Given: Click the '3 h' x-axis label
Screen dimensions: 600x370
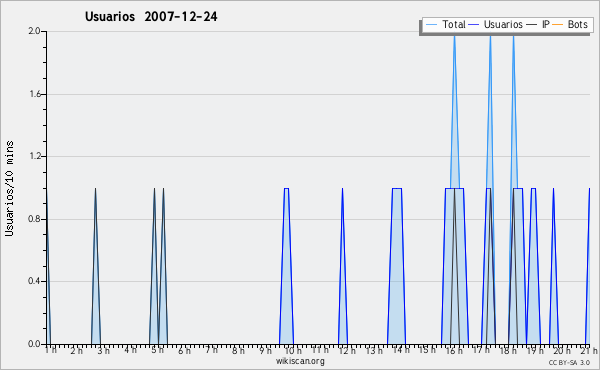Looking at the screenshot, I should [x=104, y=350].
